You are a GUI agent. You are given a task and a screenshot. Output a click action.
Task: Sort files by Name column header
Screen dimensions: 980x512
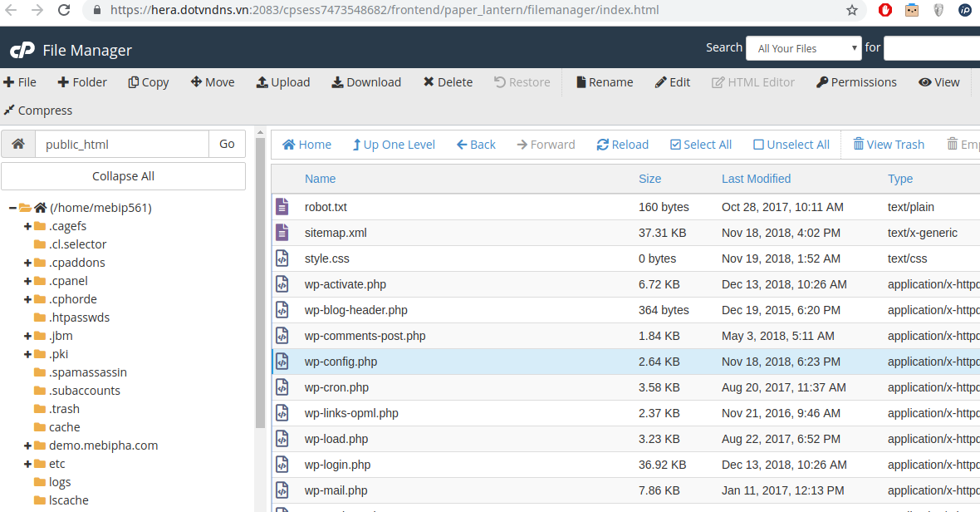click(320, 179)
